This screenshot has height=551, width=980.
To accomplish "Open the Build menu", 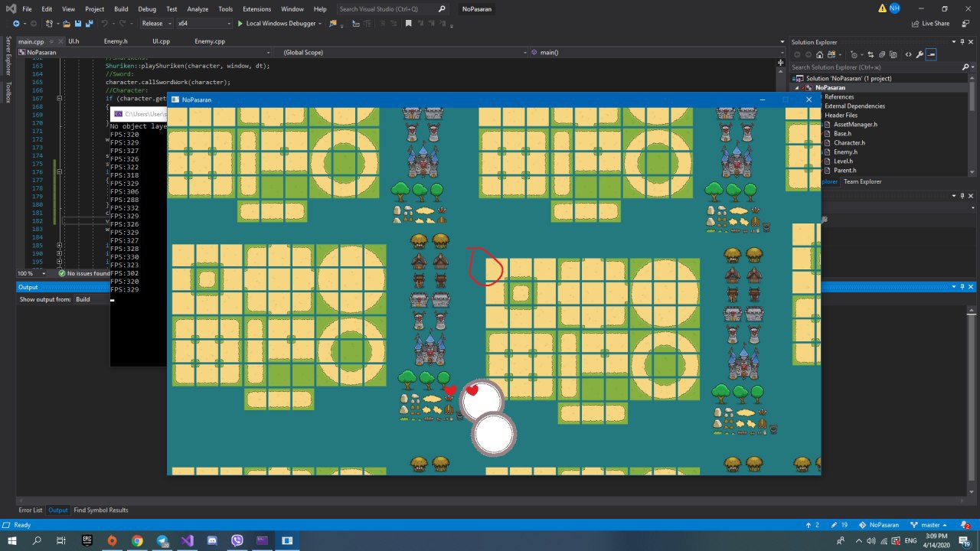I will point(121,9).
